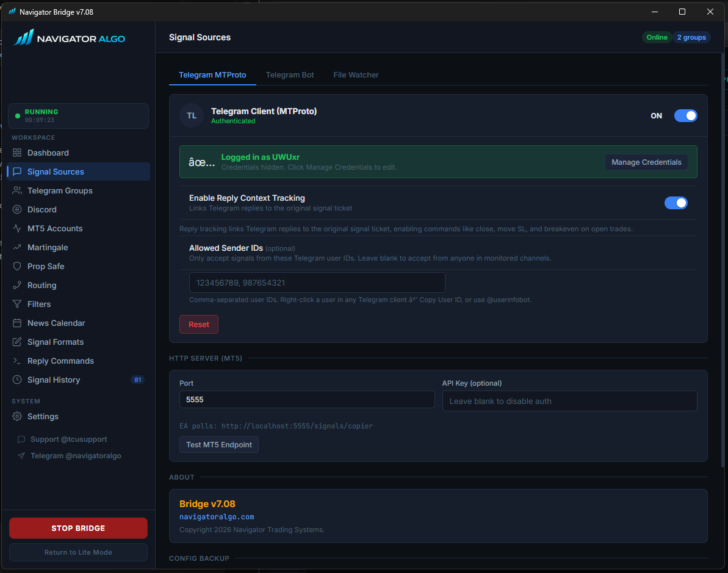Viewport: 728px width, 573px height.
Task: Click the News Calendar icon
Action: pyautogui.click(x=17, y=323)
